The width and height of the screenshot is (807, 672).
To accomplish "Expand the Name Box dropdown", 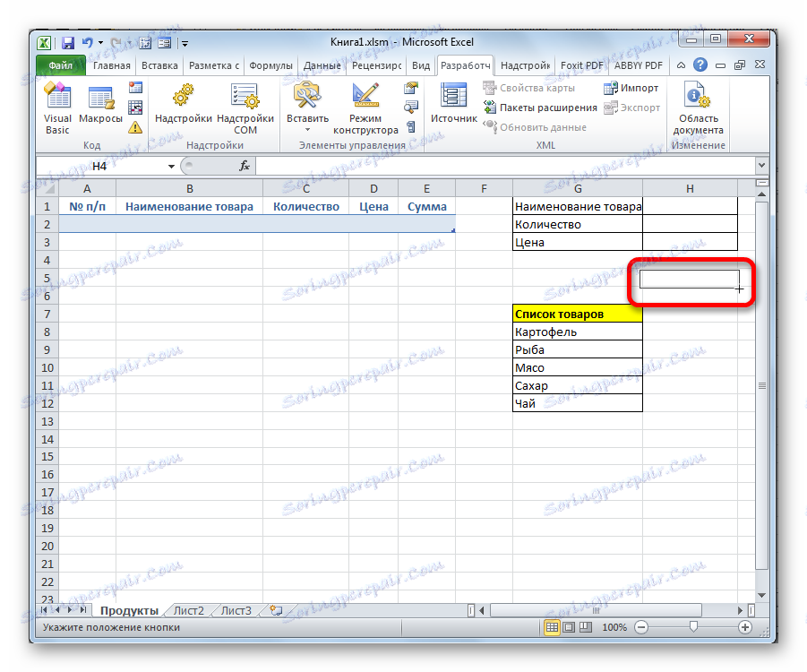I will [x=171, y=167].
